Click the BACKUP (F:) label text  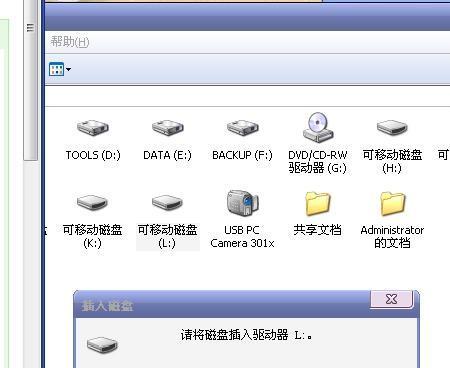[242, 155]
